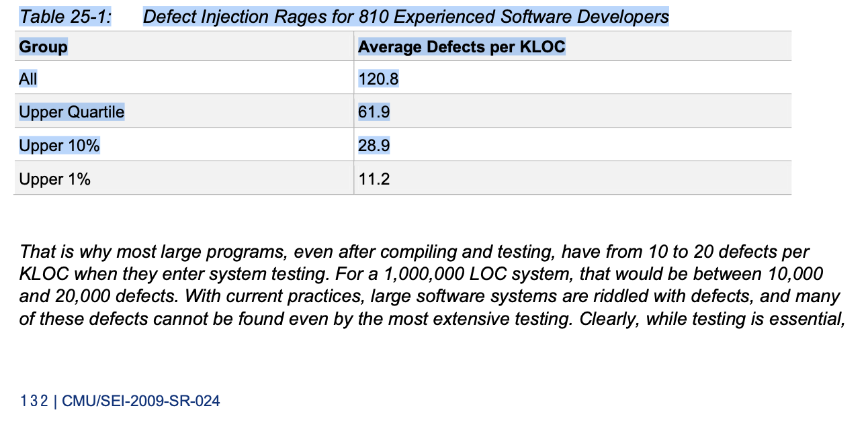Click the 'Upper 1%' cell
This screenshot has height=431, width=868.
[55, 179]
